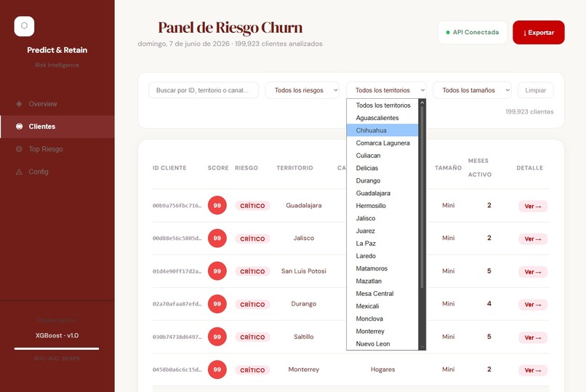This screenshot has height=392, width=586.
Task: Select Guadalajara option in dropdown list
Action: coord(382,193)
